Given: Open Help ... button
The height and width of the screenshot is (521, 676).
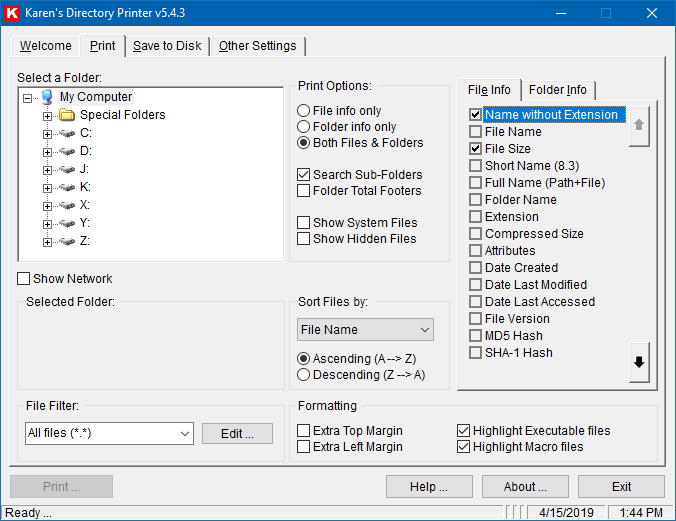Looking at the screenshot, I should pos(429,487).
